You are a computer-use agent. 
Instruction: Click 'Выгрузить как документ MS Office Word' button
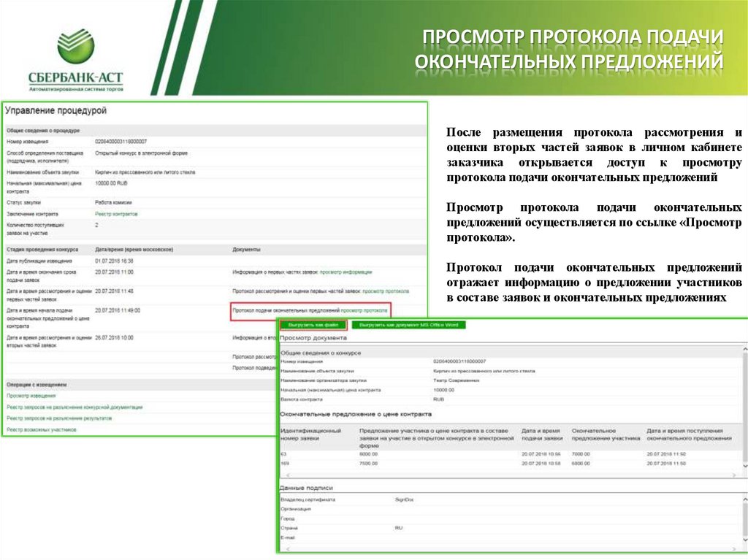point(408,325)
